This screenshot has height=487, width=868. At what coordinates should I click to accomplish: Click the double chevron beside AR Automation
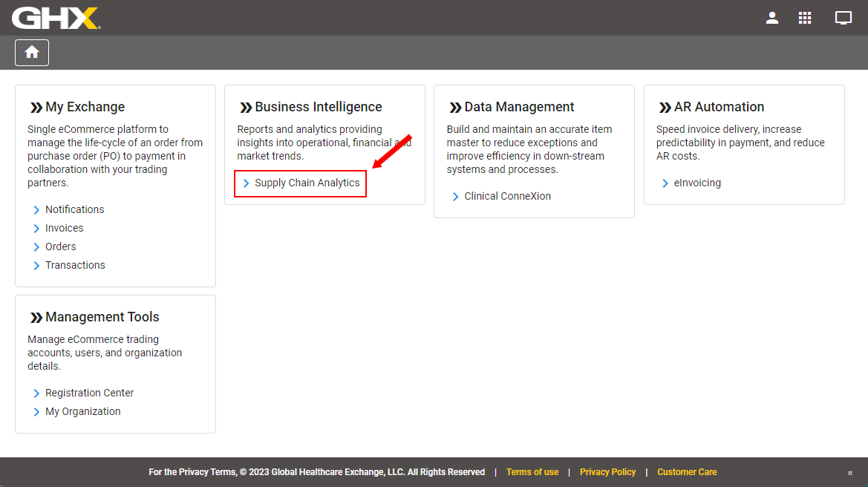click(665, 108)
